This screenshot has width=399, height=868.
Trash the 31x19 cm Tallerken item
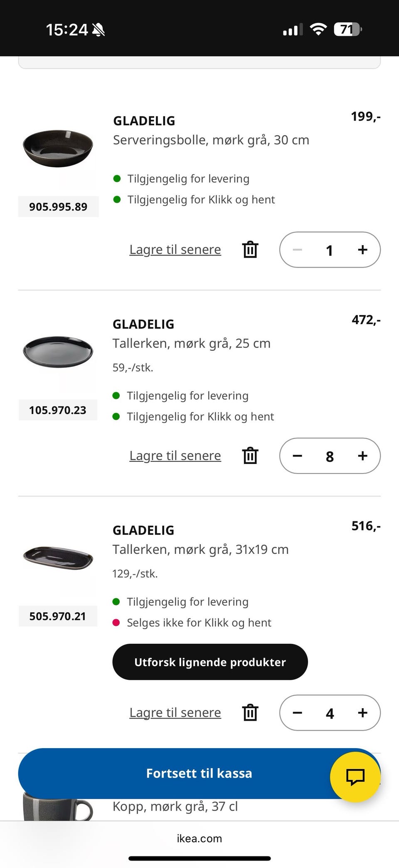(x=250, y=712)
